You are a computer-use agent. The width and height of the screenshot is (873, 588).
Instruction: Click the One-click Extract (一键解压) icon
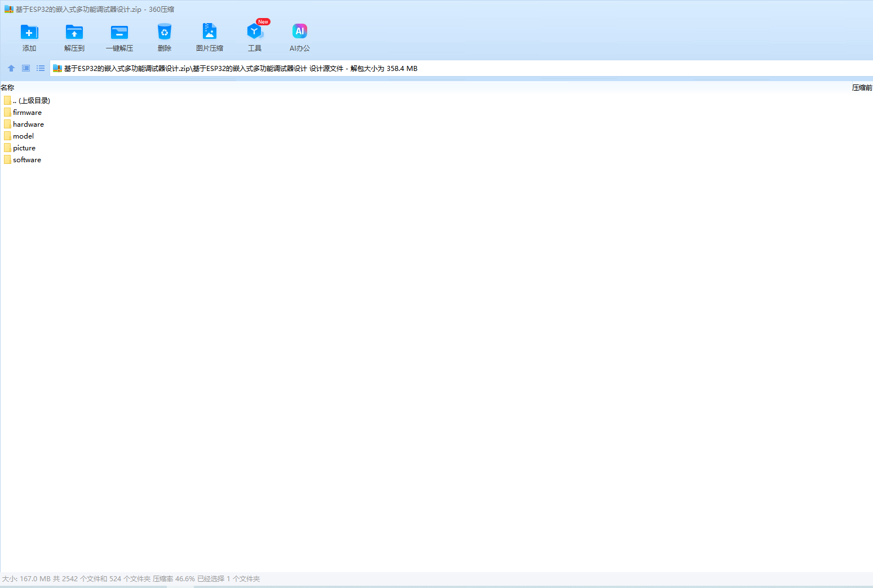coord(119,33)
